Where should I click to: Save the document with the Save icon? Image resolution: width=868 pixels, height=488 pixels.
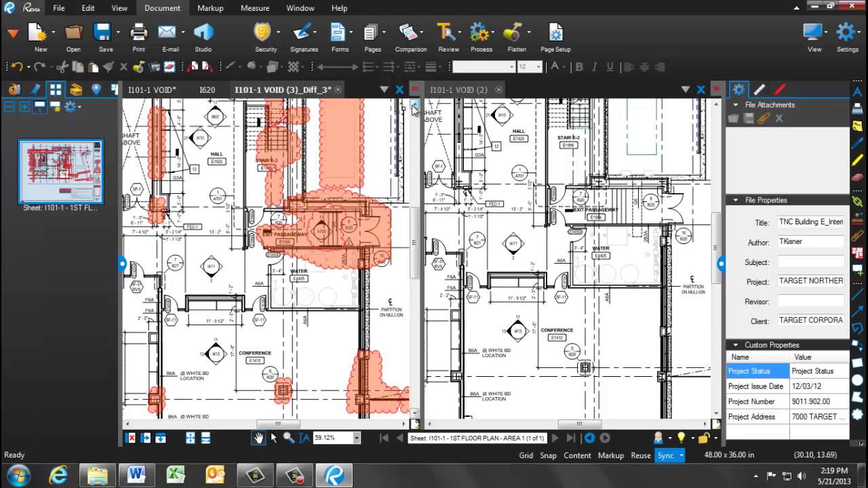[103, 33]
